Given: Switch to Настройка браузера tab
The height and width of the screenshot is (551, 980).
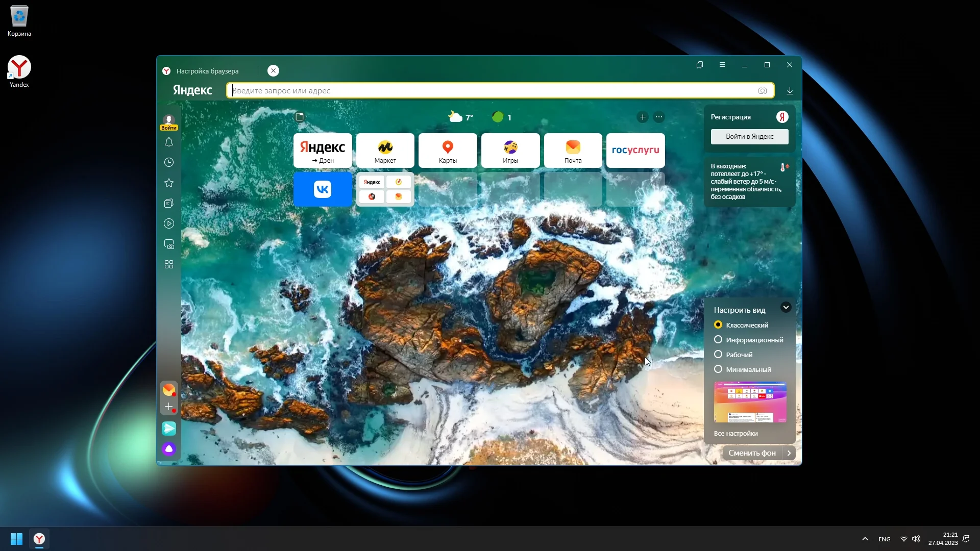Looking at the screenshot, I should [207, 71].
